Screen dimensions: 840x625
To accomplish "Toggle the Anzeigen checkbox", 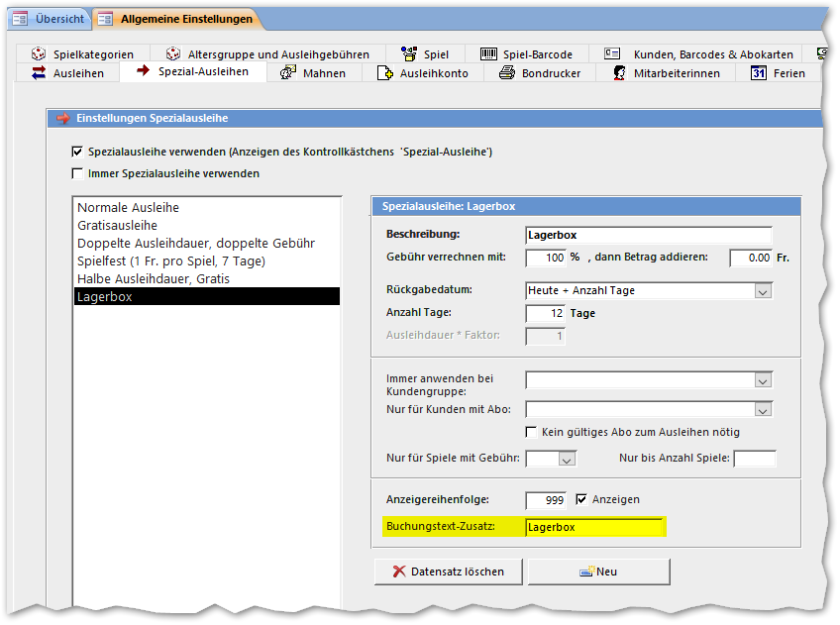I will click(x=581, y=499).
